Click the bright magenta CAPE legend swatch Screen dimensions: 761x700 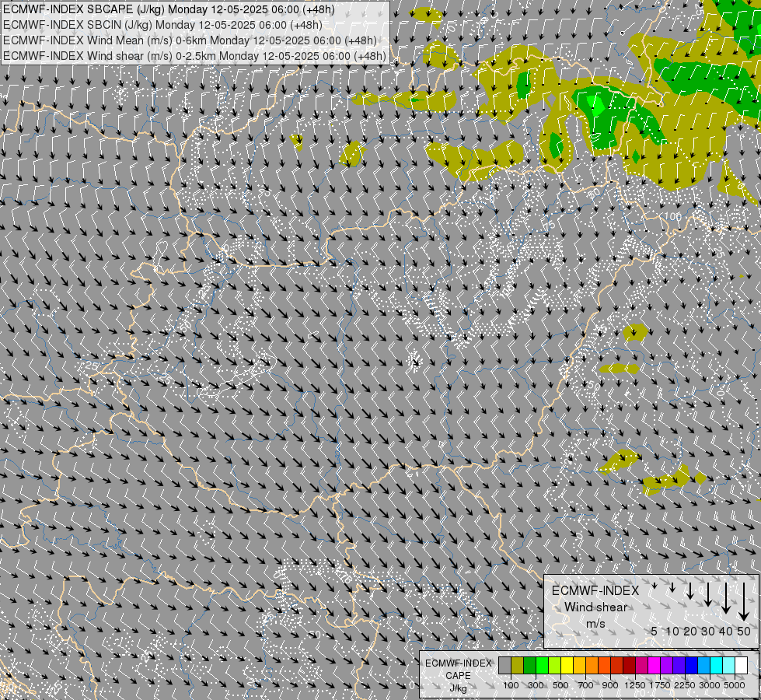point(655,665)
